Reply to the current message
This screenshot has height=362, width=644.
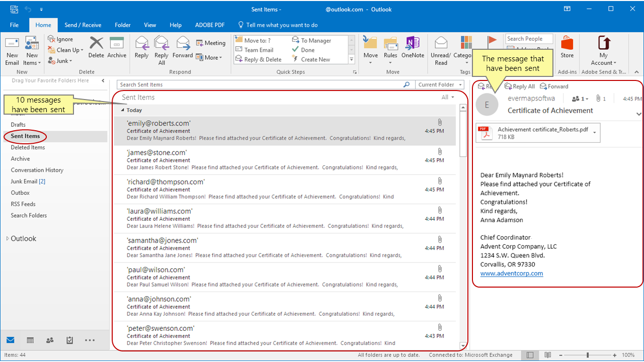141,50
